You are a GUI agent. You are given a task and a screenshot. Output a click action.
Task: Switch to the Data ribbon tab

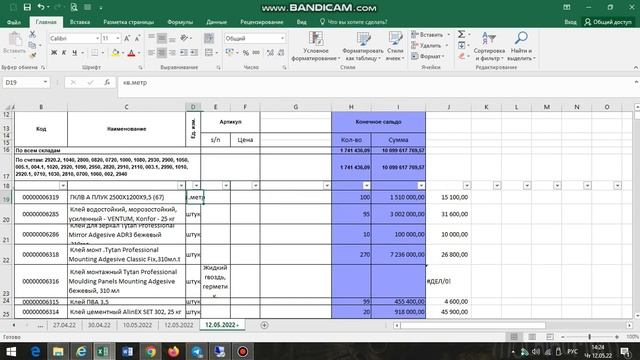216,22
